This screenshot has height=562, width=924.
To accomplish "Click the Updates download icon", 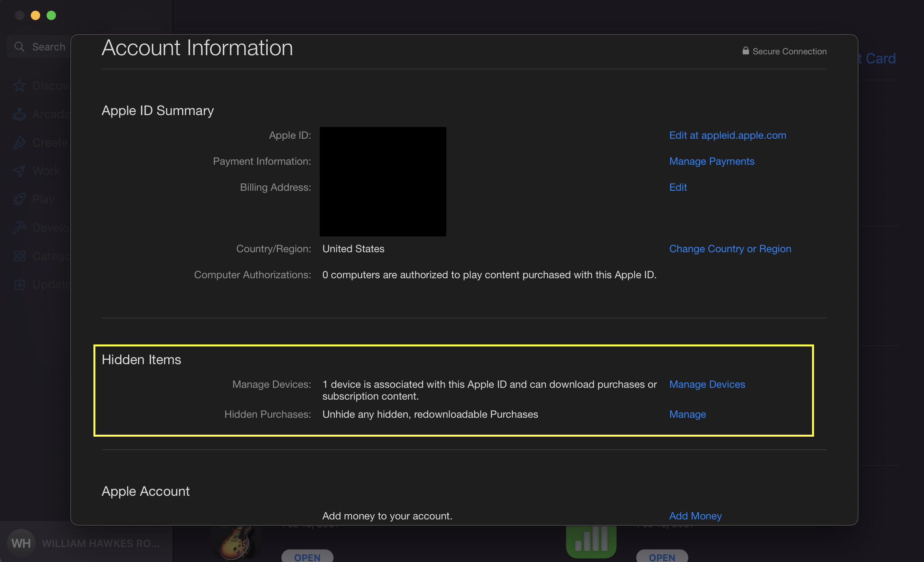I will point(19,285).
